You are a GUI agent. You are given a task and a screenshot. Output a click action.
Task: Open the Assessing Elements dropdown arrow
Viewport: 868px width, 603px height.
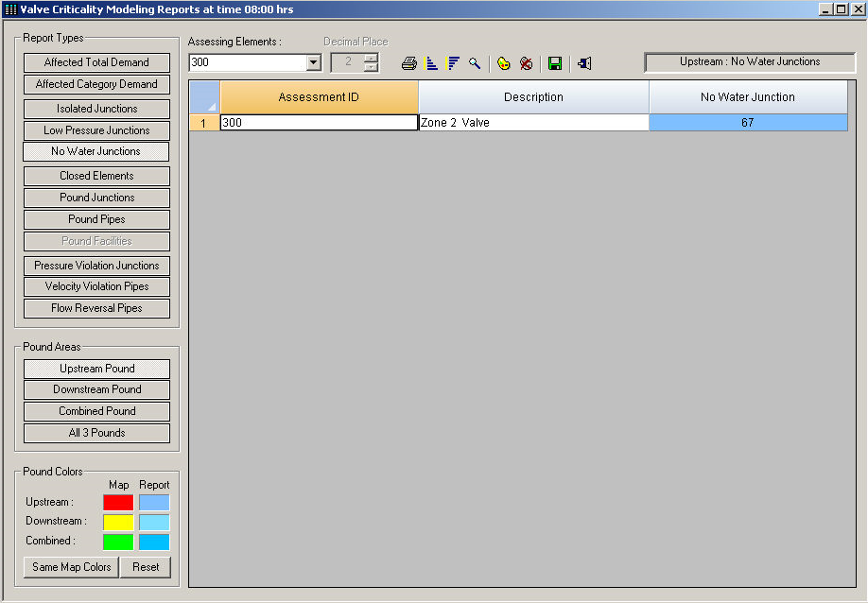coord(313,62)
